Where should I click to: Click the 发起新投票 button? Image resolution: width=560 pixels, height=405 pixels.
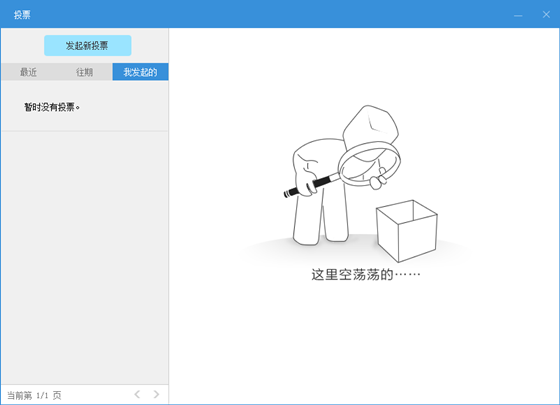click(88, 45)
